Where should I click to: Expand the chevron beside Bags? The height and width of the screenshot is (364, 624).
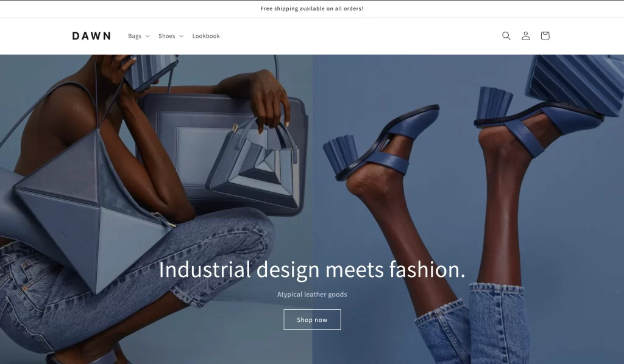pyautogui.click(x=147, y=36)
